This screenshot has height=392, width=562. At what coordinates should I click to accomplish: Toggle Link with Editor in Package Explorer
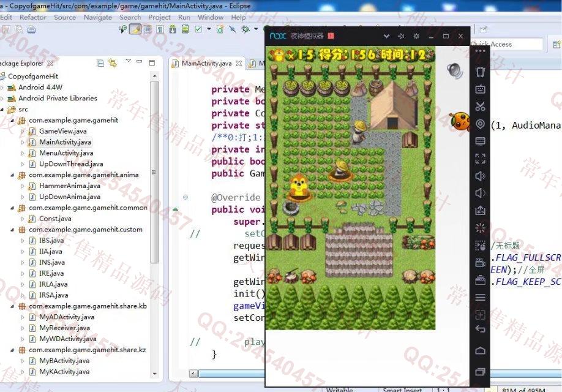tap(113, 64)
